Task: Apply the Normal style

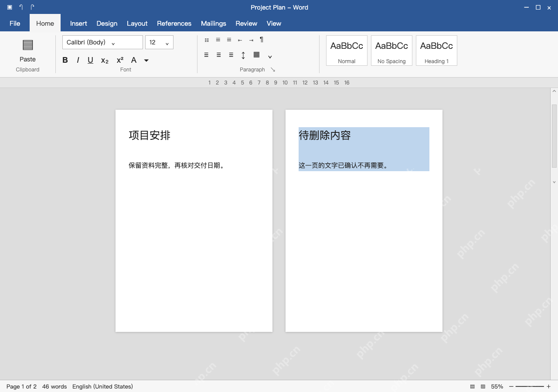Action: pos(347,51)
